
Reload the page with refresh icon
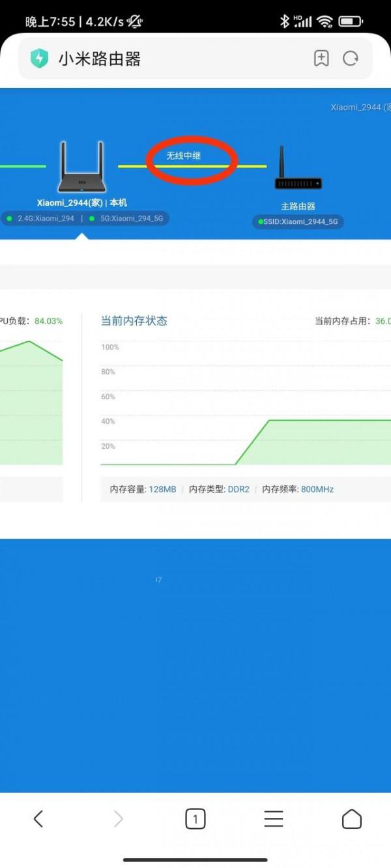351,59
